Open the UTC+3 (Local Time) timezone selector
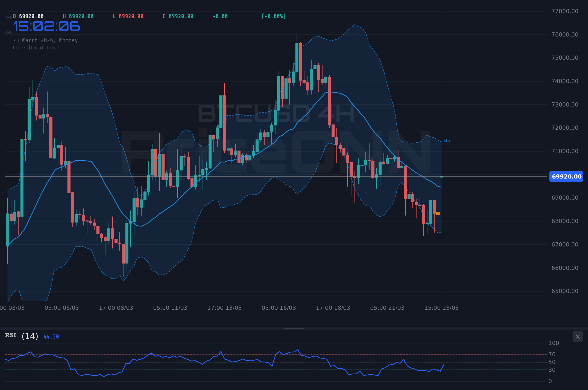This screenshot has width=588, height=390. coord(36,48)
